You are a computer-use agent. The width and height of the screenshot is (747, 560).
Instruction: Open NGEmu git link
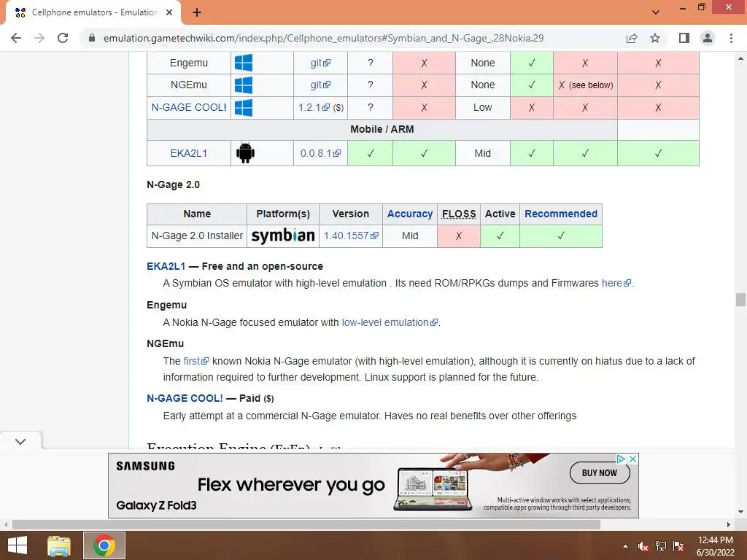[x=320, y=85]
